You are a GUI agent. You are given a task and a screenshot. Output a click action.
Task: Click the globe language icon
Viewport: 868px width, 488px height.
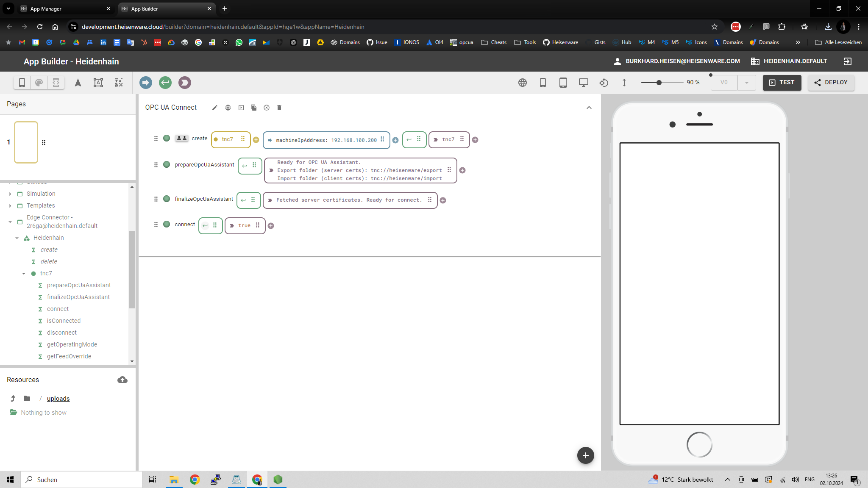(523, 83)
